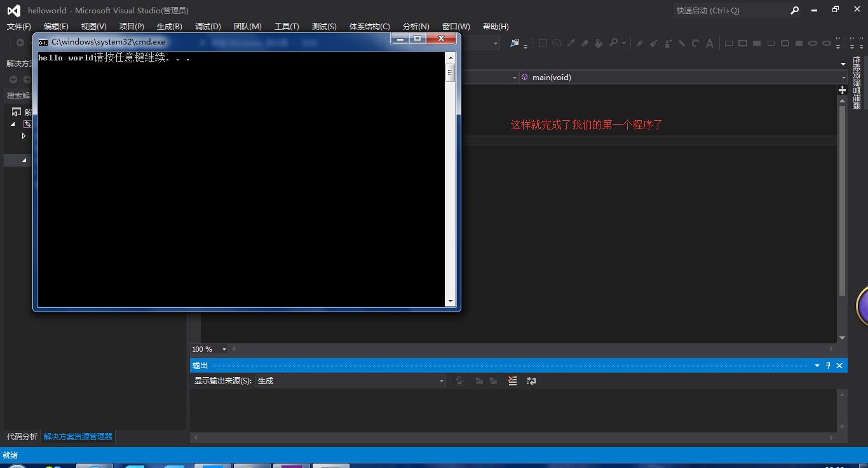Switch to the 解决方案资源管理器 tab
868x468 pixels.
pos(78,437)
